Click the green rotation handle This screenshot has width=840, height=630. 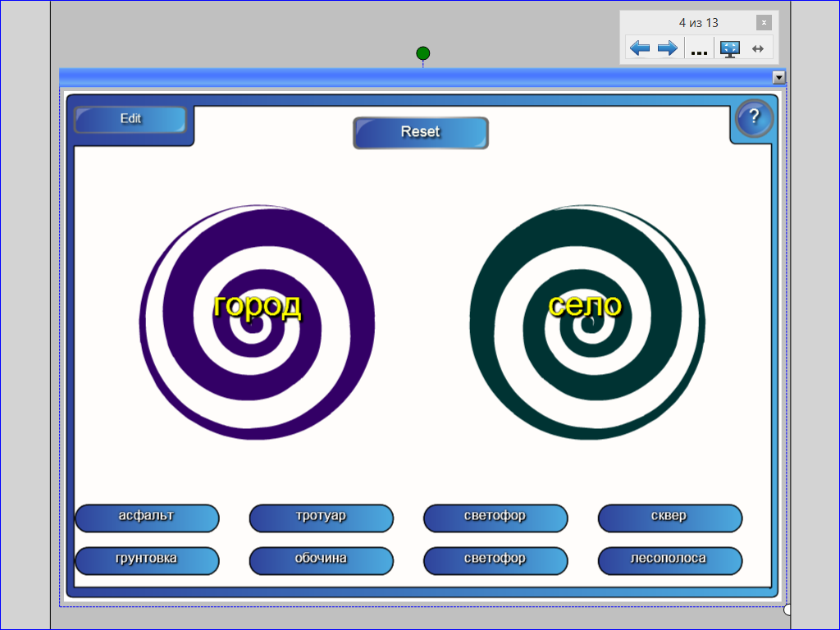[x=422, y=53]
